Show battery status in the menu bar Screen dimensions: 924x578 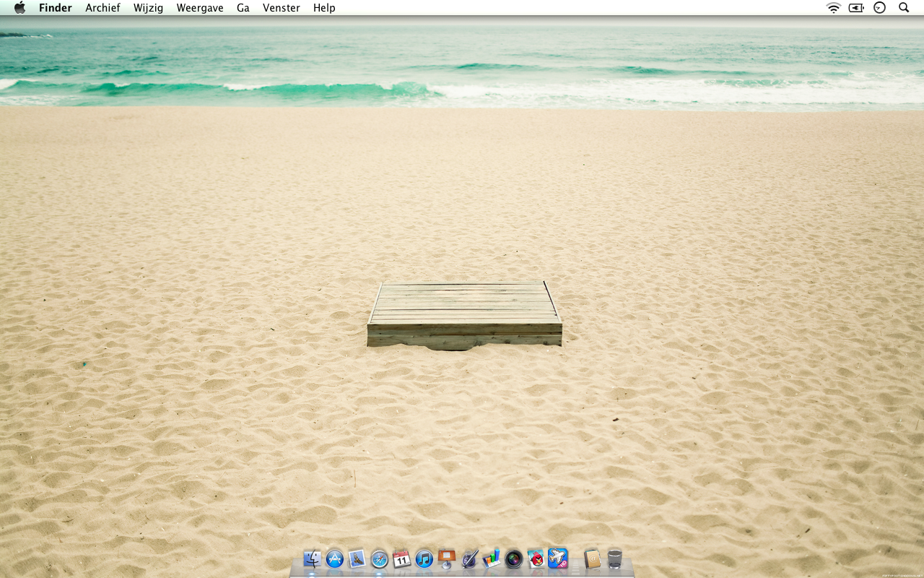pyautogui.click(x=856, y=8)
